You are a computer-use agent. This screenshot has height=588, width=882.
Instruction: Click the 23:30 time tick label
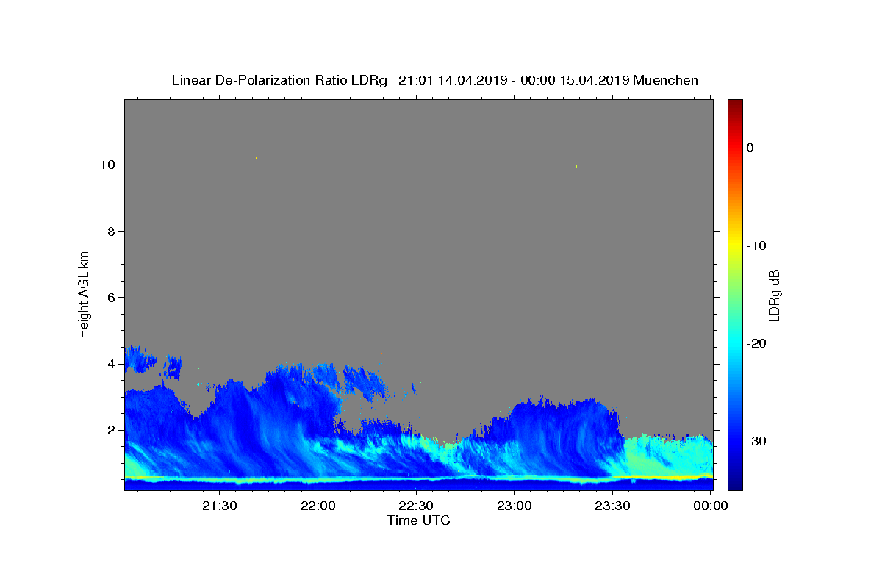click(612, 506)
